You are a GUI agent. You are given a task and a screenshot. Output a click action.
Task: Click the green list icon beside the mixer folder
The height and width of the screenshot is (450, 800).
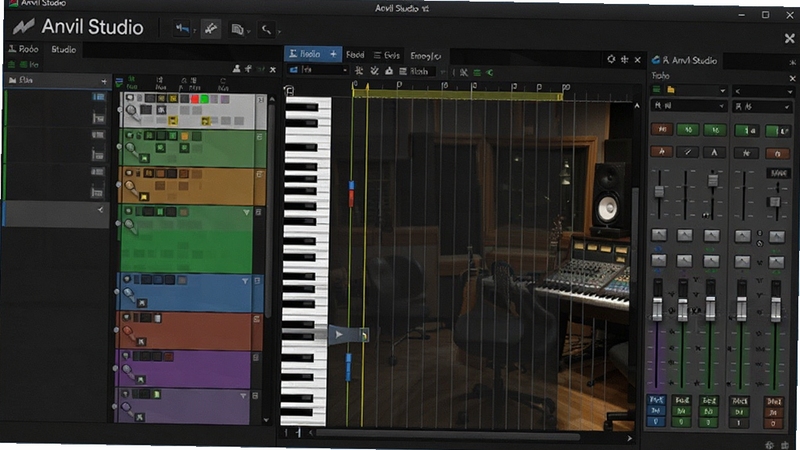tap(657, 90)
